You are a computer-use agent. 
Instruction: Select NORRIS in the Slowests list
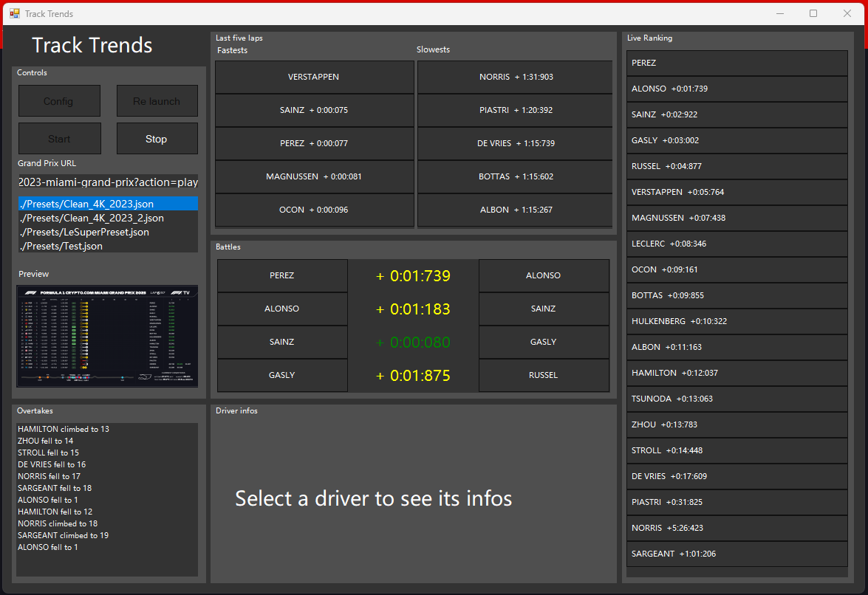click(515, 77)
